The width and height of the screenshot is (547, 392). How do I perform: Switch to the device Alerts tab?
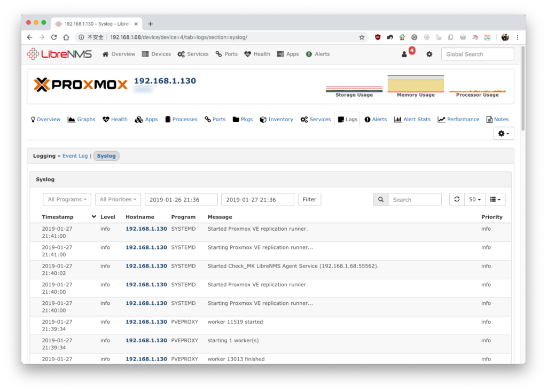376,119
